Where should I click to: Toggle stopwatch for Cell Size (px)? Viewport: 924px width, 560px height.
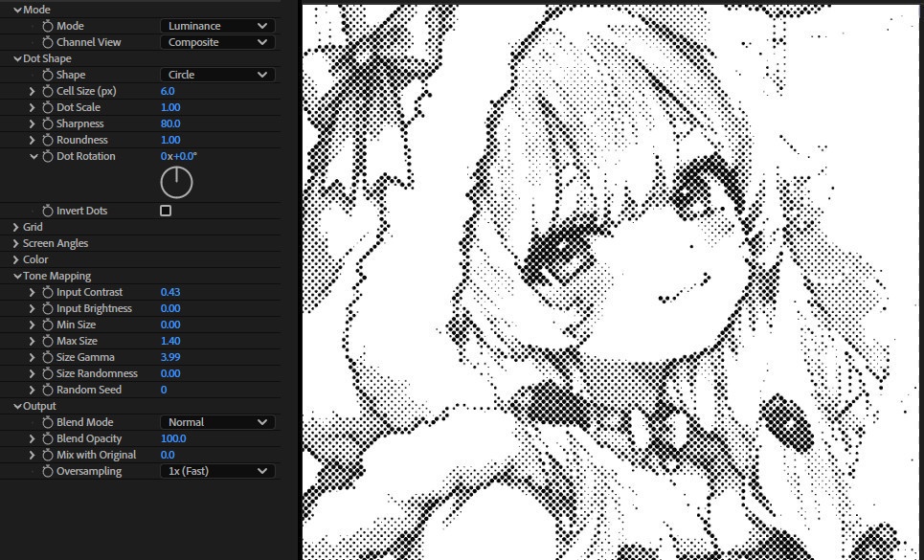pos(48,91)
